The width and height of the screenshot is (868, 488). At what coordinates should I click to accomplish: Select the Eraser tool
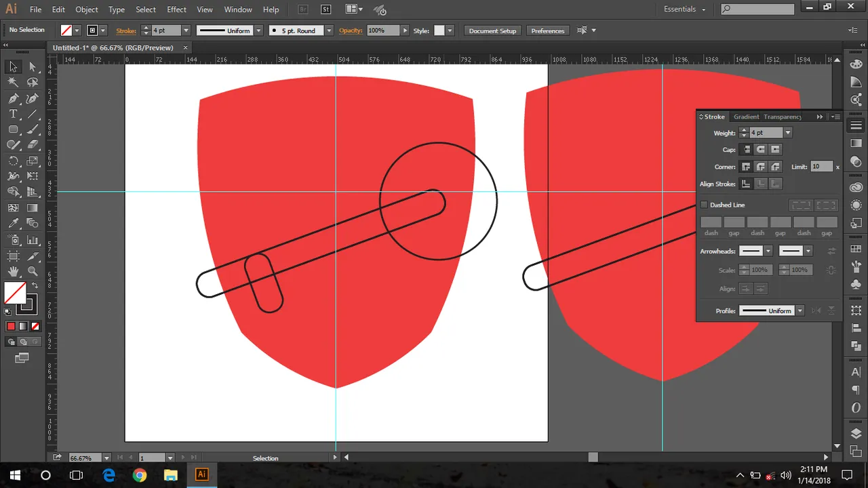pyautogui.click(x=33, y=145)
